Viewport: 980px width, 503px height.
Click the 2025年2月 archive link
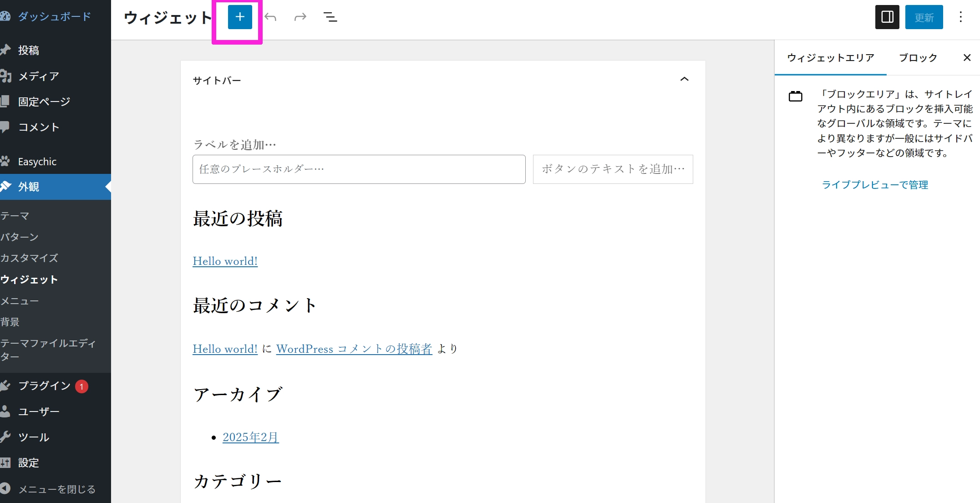[250, 437]
